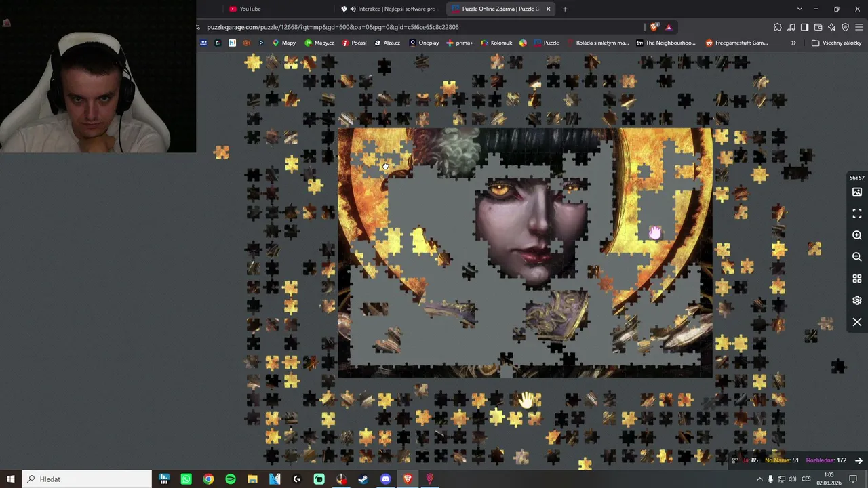Zoom out of the puzzle

[x=857, y=257]
